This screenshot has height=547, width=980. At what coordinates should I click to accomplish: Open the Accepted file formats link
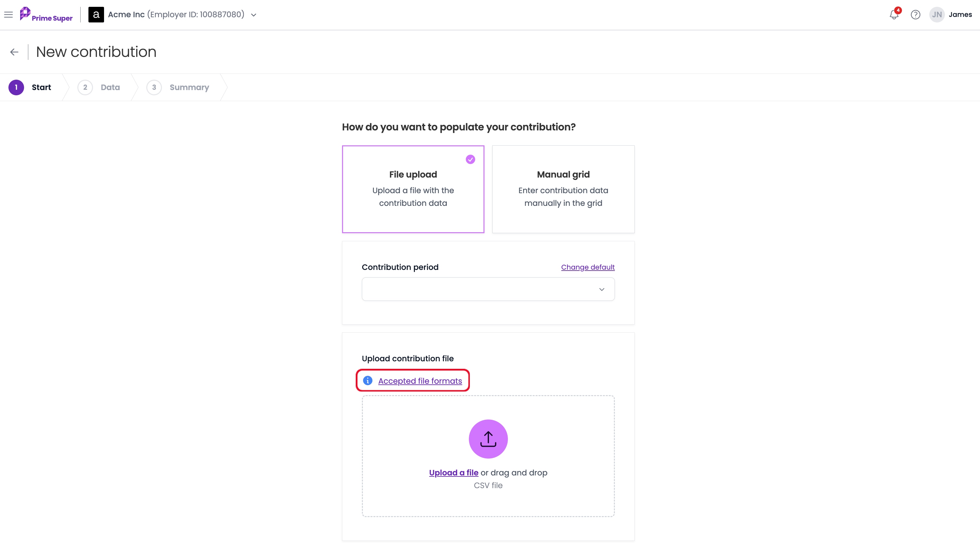(x=420, y=381)
